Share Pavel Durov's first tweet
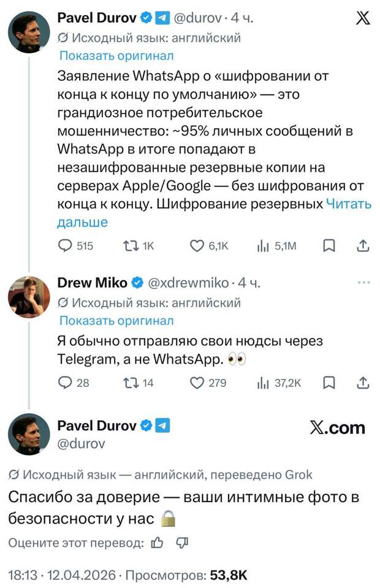The width and height of the screenshot is (380, 588). 362,246
